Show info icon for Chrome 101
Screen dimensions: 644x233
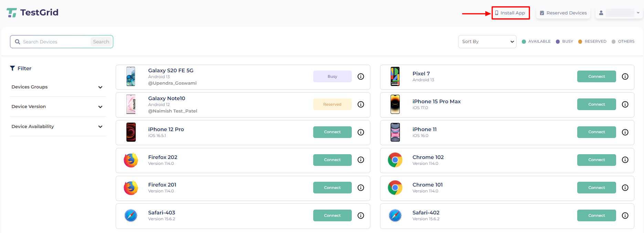tap(625, 188)
